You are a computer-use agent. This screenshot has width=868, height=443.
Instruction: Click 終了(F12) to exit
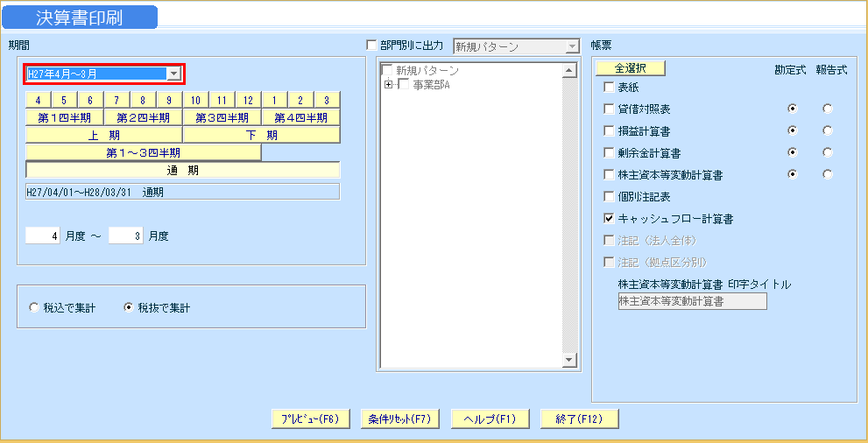point(579,419)
